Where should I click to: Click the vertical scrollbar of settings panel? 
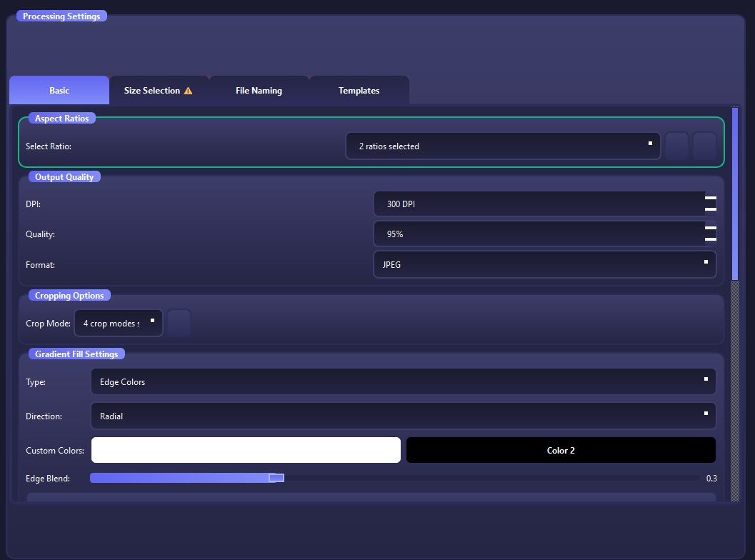[735, 193]
